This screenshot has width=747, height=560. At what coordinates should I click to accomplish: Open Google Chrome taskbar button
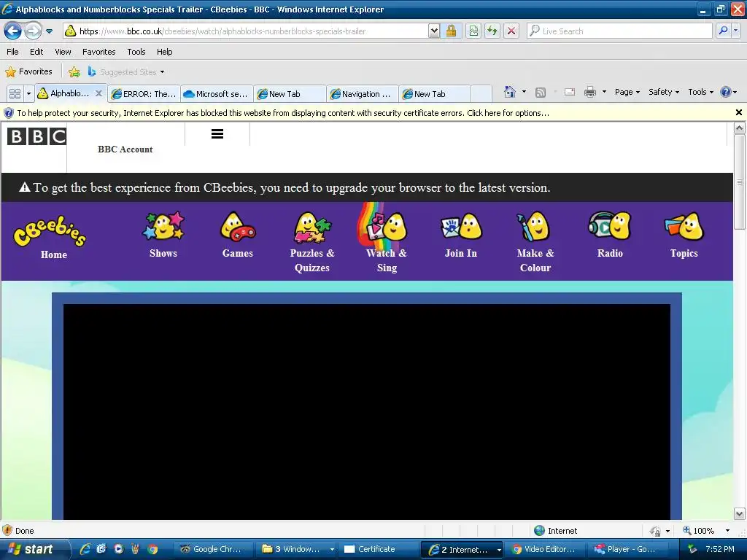click(212, 549)
